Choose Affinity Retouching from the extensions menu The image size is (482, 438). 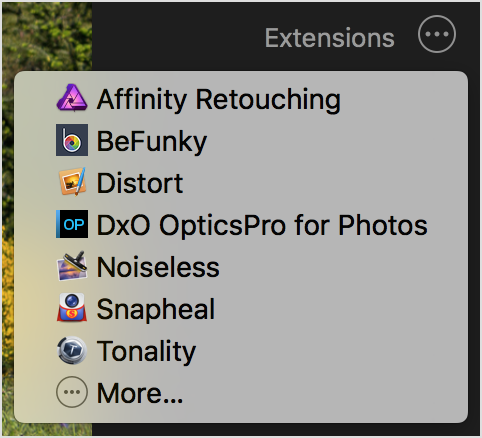pyautogui.click(x=219, y=99)
